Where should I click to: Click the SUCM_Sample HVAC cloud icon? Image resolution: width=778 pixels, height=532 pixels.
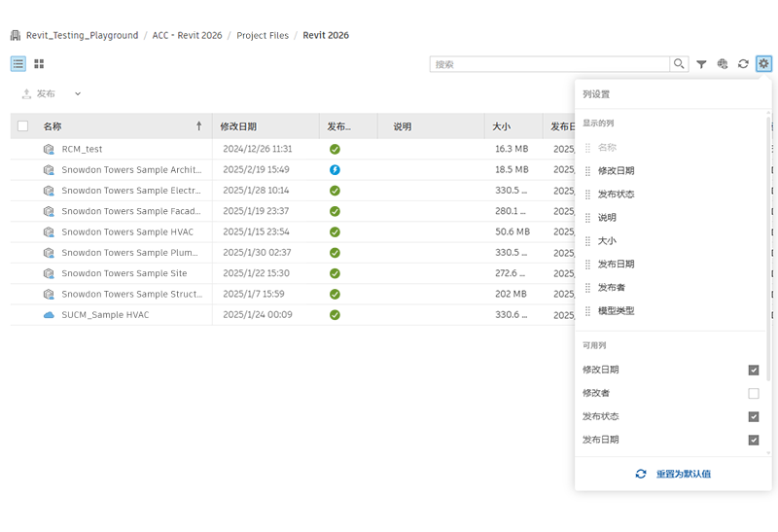coord(49,315)
